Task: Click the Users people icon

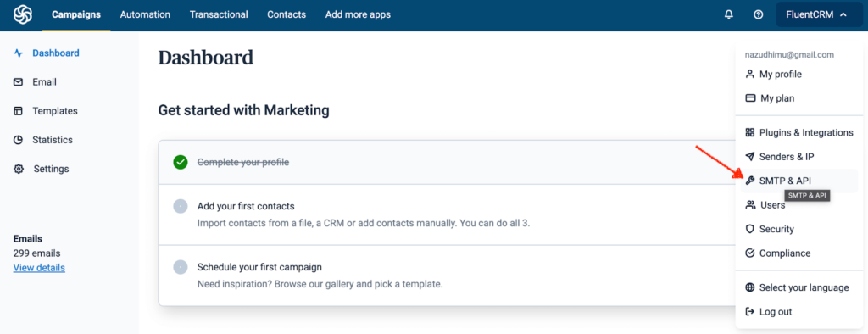Action: tap(750, 205)
